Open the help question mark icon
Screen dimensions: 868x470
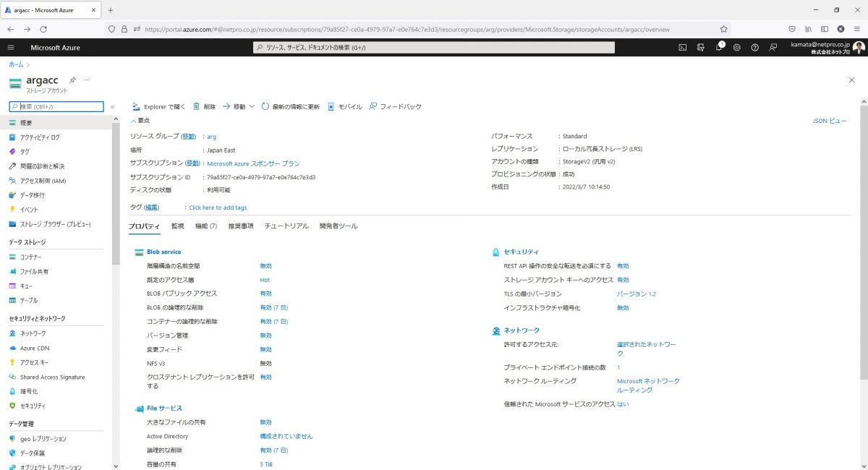click(754, 46)
